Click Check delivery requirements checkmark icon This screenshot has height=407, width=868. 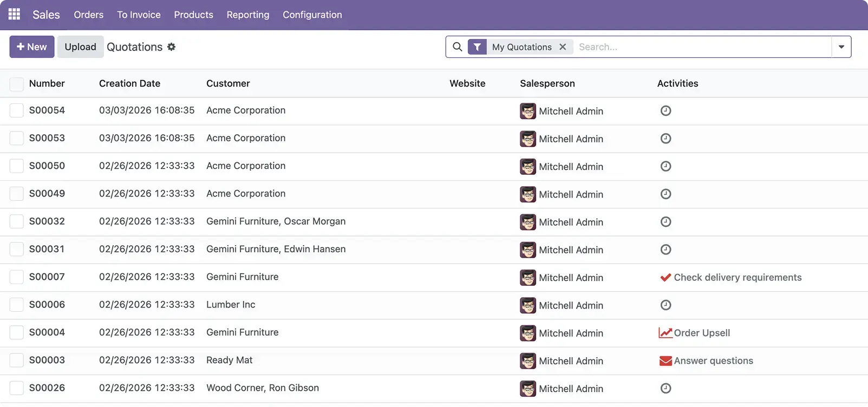click(665, 278)
